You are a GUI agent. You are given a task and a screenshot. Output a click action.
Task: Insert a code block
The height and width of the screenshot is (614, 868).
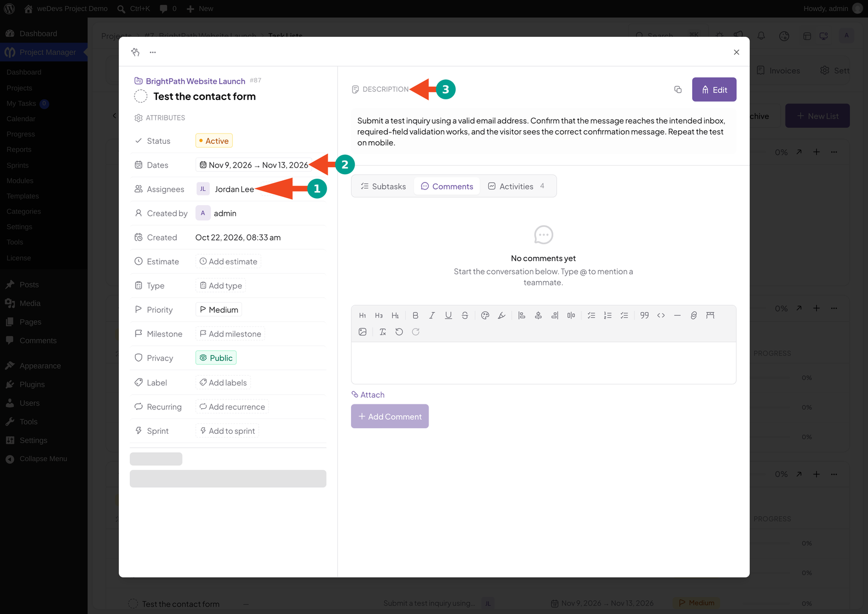click(x=661, y=315)
